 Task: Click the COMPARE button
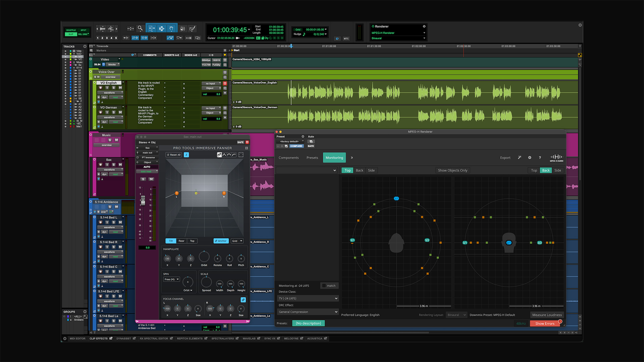pos(296,146)
